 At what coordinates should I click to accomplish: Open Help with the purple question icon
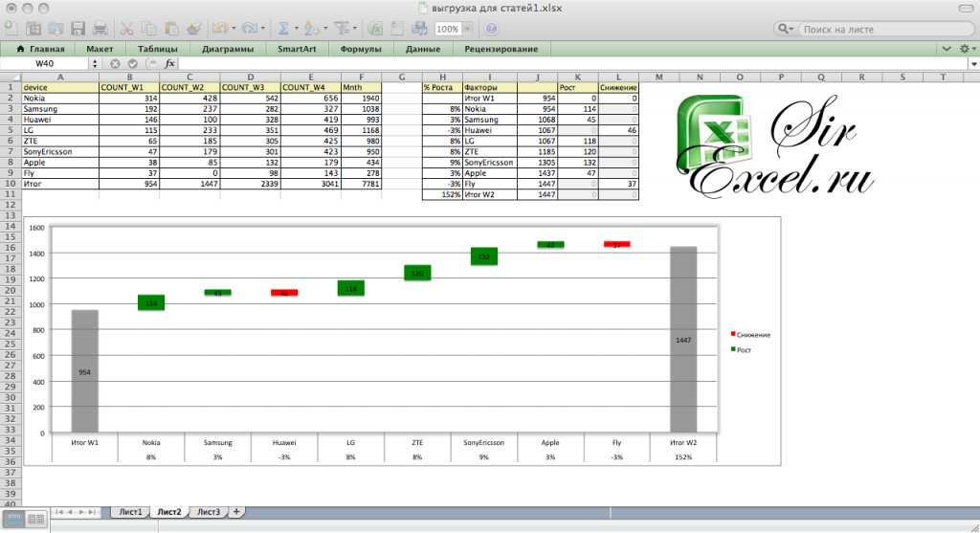(x=490, y=29)
